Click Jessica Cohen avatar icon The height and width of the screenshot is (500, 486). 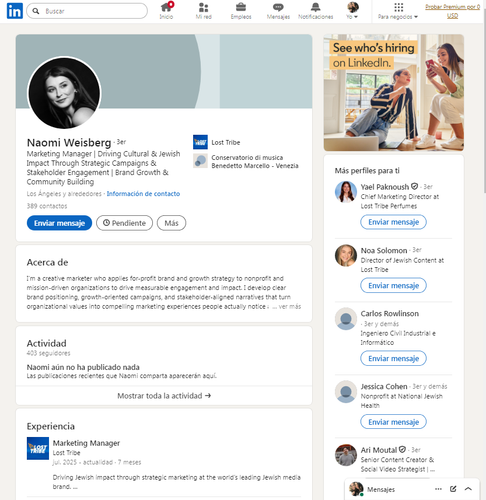(x=346, y=392)
